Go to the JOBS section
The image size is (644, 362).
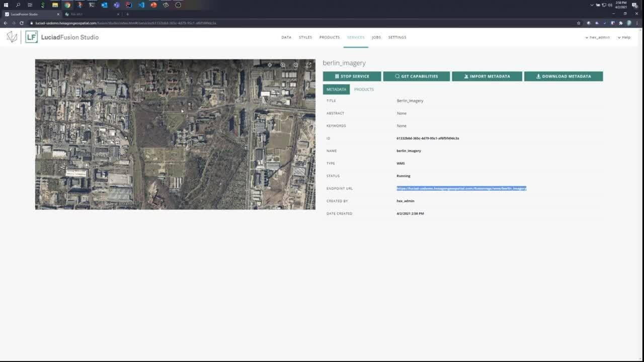point(376,37)
